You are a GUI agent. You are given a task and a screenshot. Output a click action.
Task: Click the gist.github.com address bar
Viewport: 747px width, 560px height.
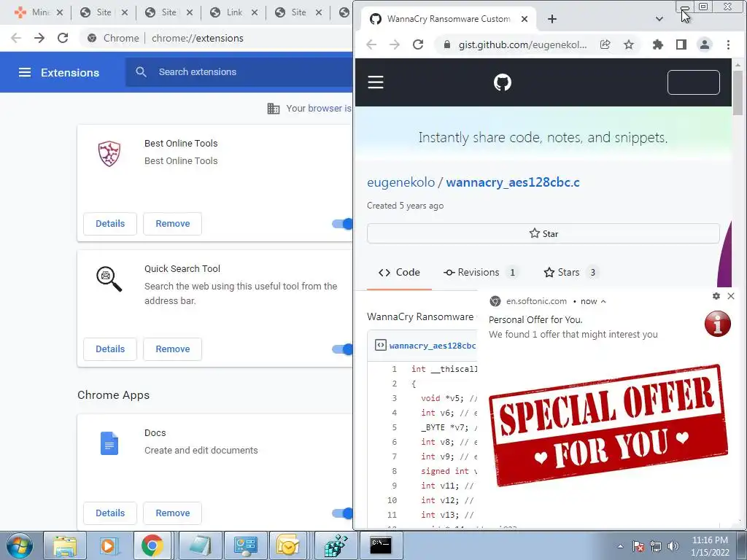pos(522,44)
